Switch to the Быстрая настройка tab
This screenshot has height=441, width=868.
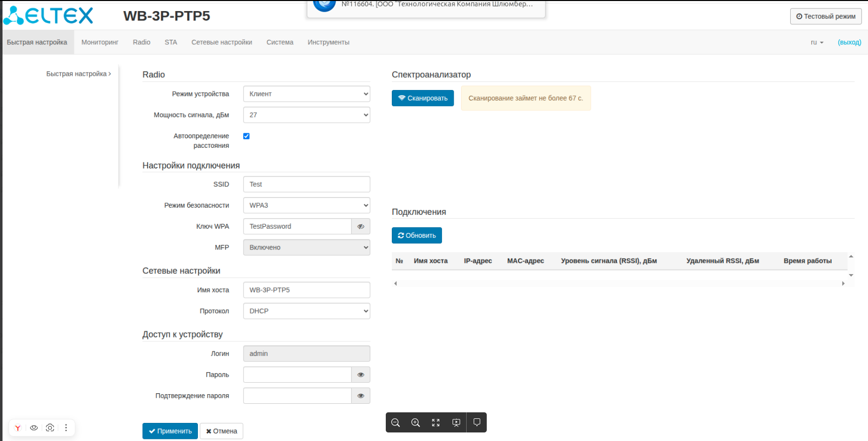37,42
